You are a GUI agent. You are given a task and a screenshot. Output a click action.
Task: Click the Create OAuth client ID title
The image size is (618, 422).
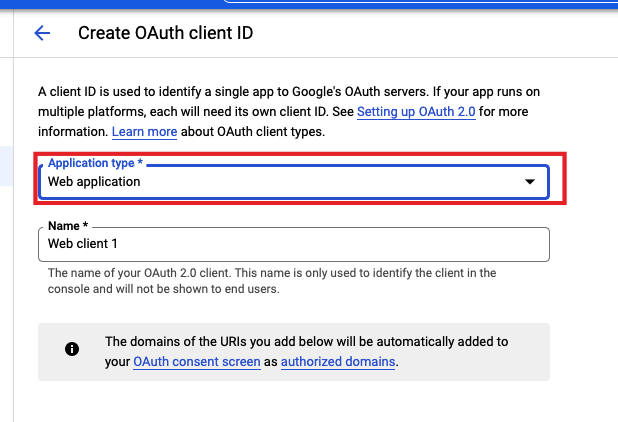coord(165,33)
